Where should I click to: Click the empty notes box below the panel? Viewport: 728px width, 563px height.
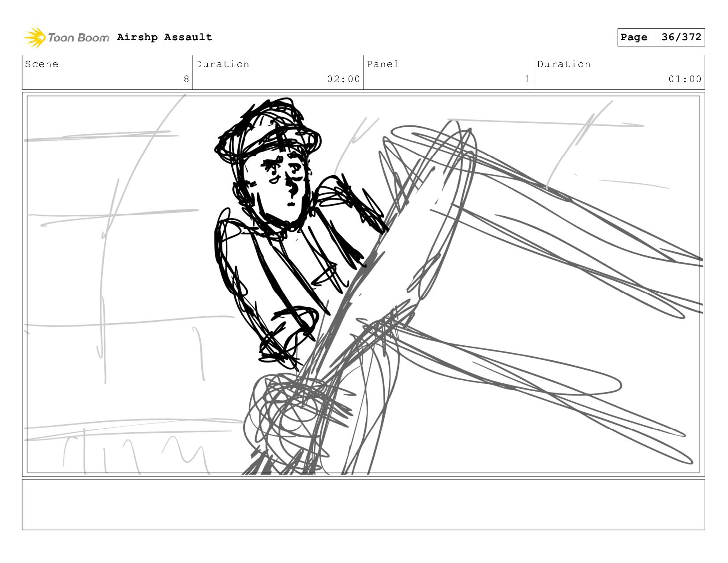(x=364, y=505)
